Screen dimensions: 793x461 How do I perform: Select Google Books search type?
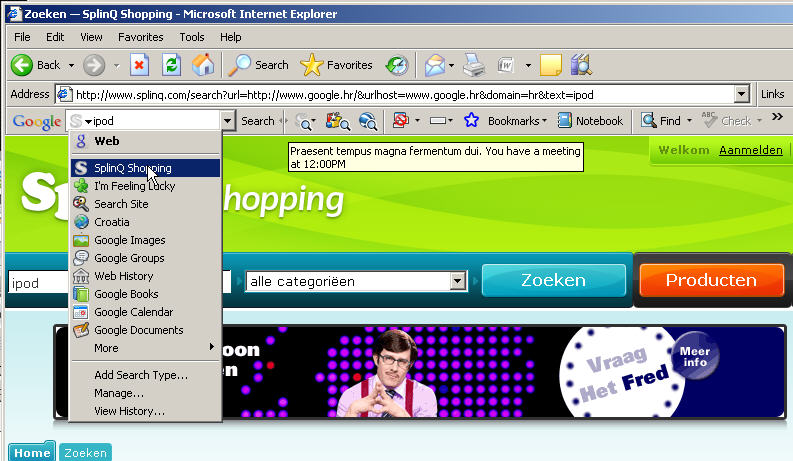[x=145, y=294]
